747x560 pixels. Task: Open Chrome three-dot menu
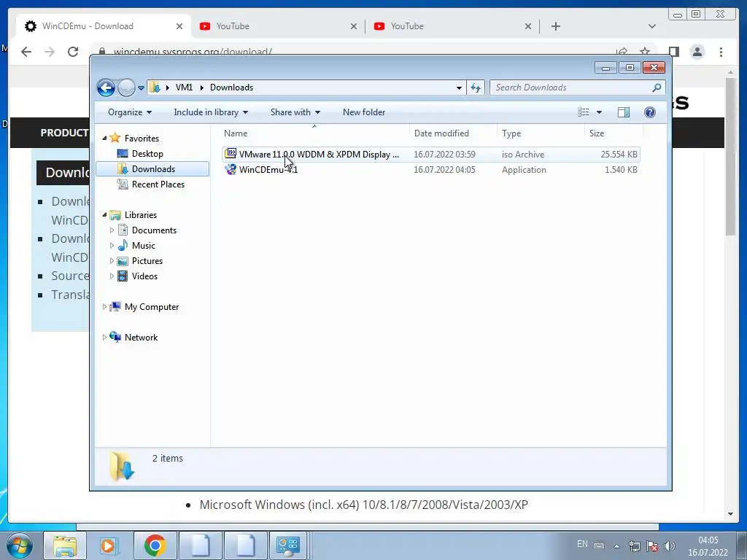pyautogui.click(x=721, y=52)
